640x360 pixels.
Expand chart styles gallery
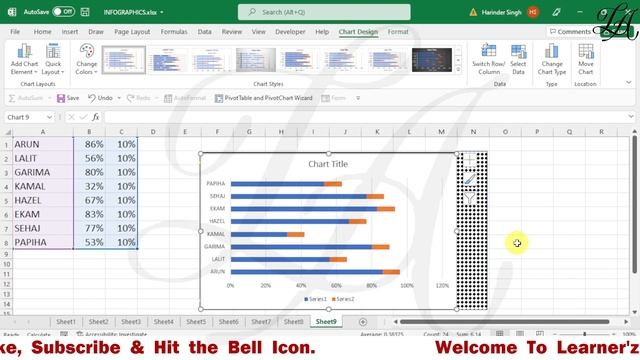tap(458, 70)
